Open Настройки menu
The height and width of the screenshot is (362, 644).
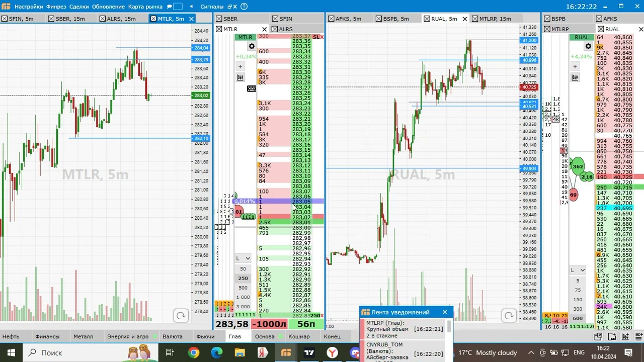click(x=29, y=7)
